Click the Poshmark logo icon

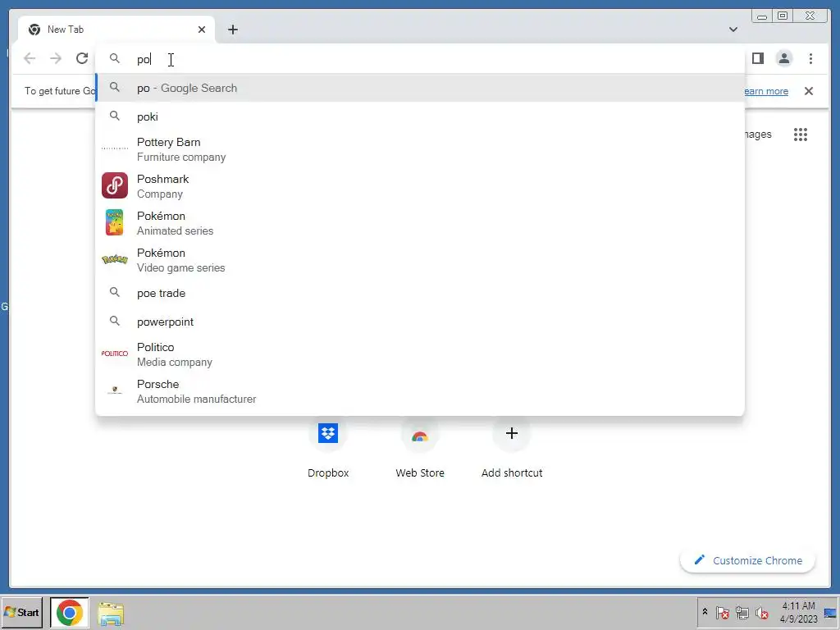[115, 185]
